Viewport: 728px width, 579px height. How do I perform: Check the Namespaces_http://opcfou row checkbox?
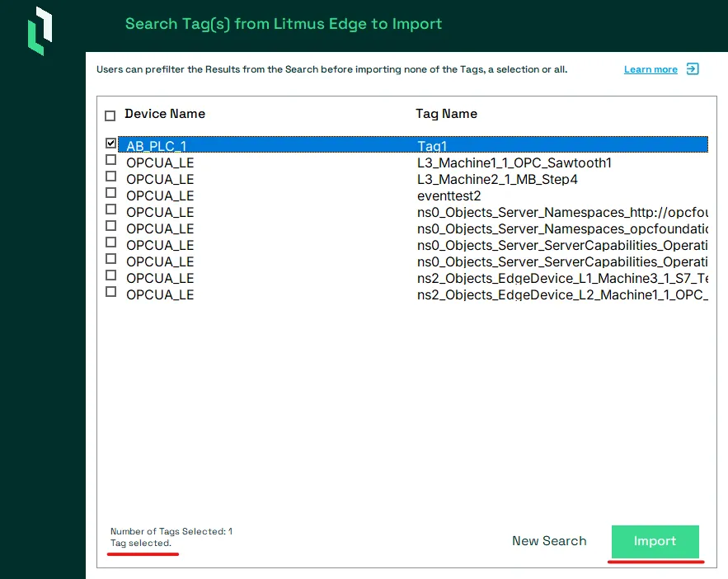click(110, 209)
